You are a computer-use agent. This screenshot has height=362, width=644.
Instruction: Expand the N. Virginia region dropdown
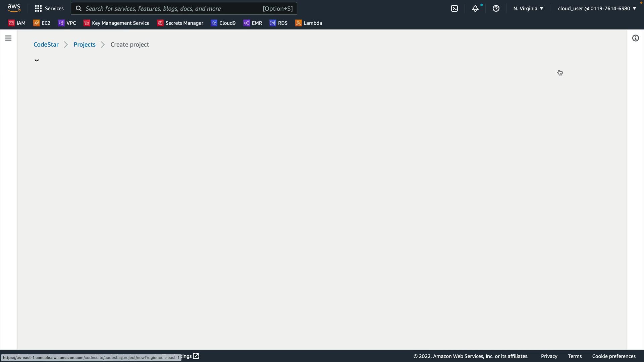point(528,8)
